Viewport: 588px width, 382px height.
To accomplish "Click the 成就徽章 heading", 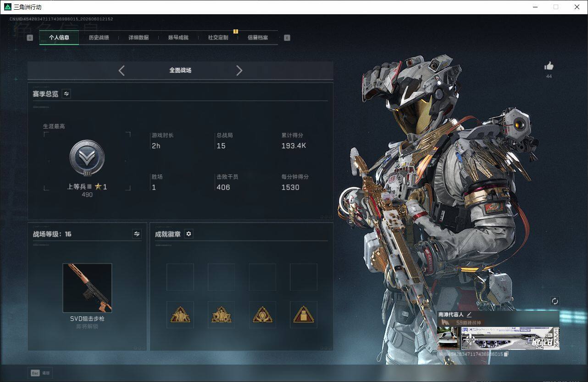I will point(168,234).
